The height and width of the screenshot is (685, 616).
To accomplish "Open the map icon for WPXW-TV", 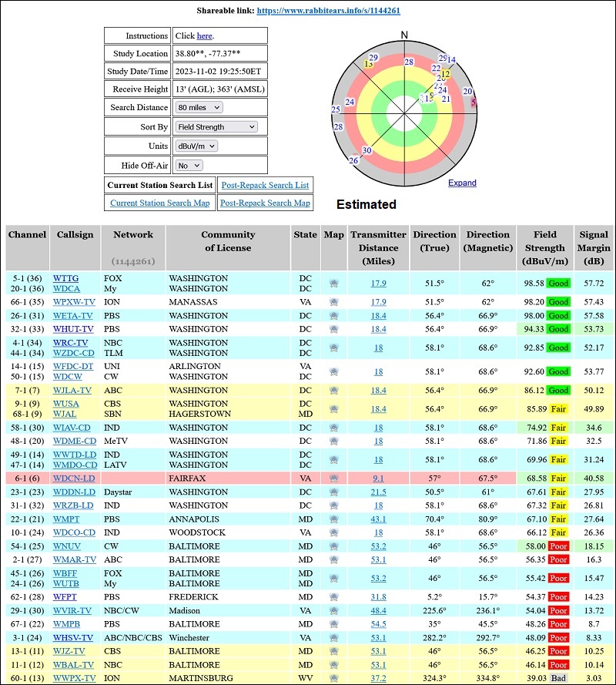I will 333,303.
